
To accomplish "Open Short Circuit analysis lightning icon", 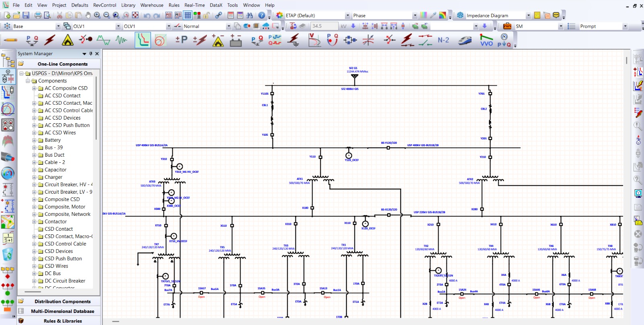I will (x=50, y=40).
